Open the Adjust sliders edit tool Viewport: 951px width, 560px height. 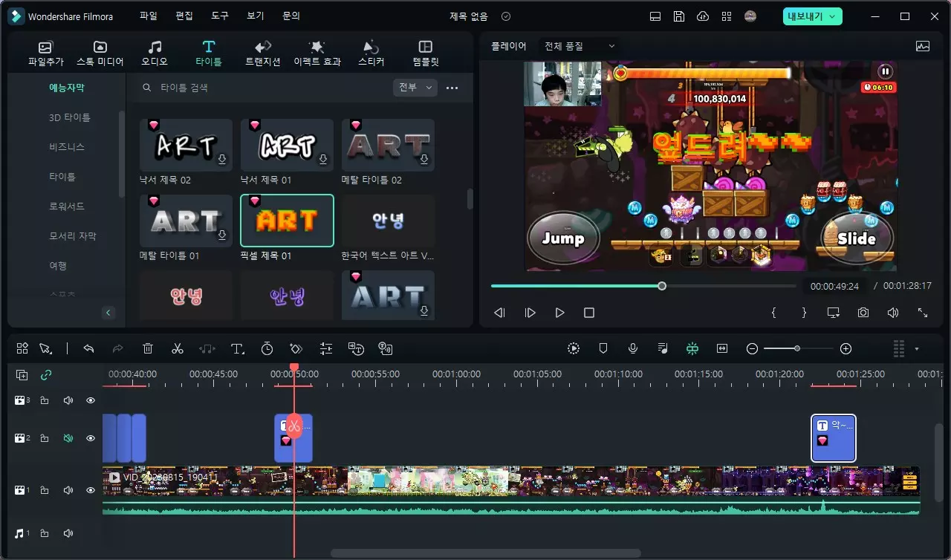(326, 348)
